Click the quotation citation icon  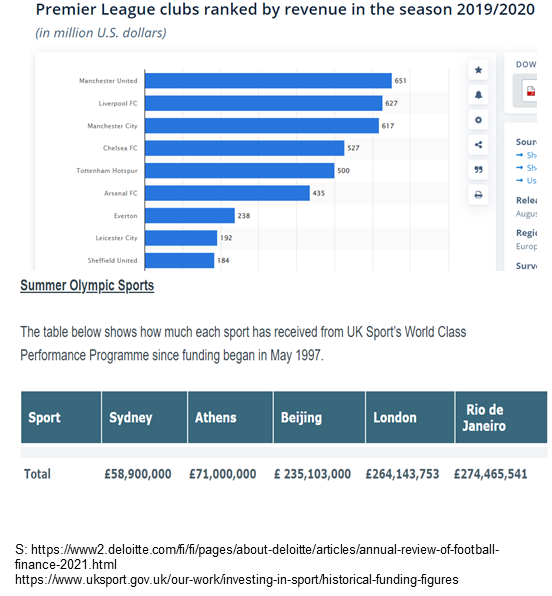(x=478, y=170)
